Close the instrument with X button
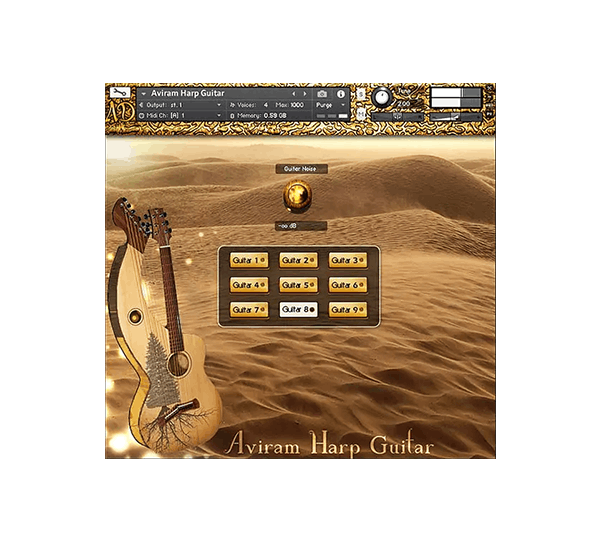 pyautogui.click(x=489, y=88)
